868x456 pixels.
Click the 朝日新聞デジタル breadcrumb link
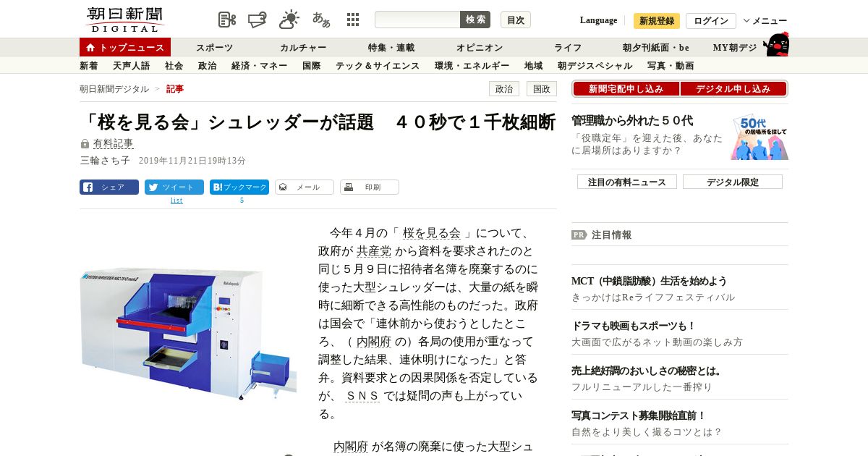(114, 89)
